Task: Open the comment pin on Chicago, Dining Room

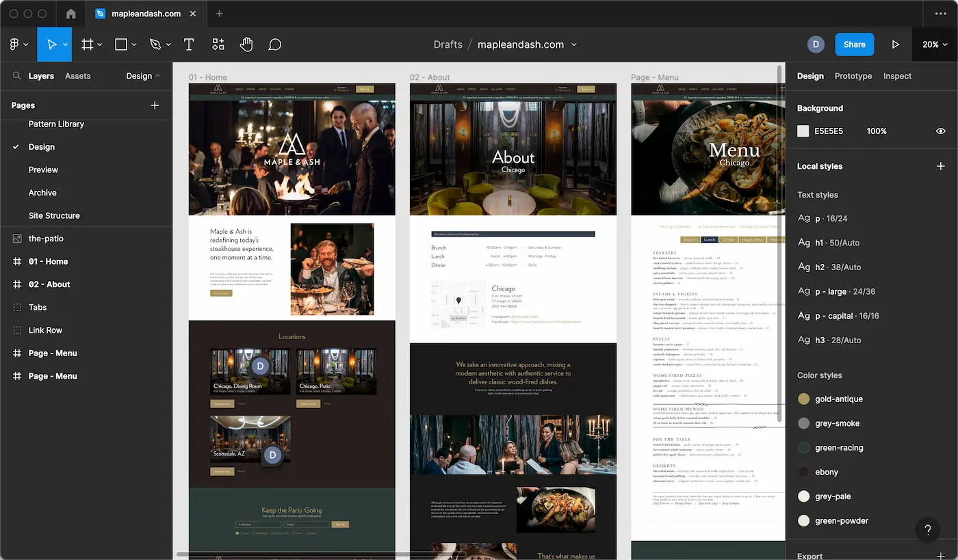Action: [x=259, y=366]
